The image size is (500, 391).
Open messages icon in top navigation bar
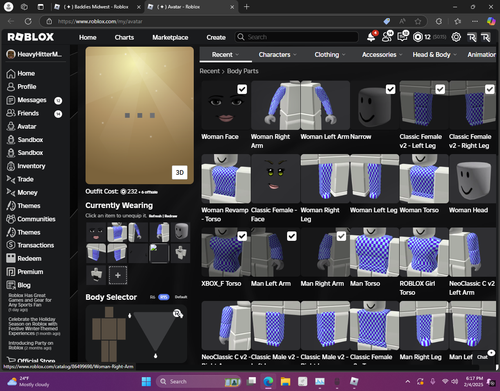point(403,36)
